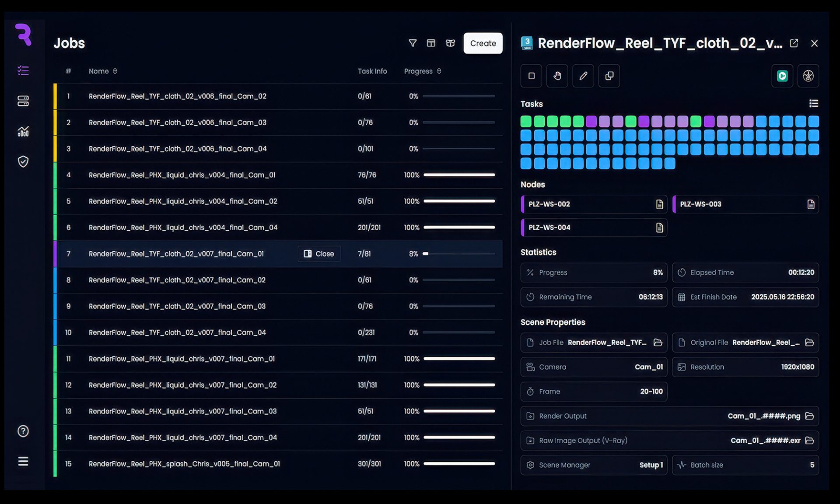Sort jobs by Progress column arrows
The image size is (840, 504).
click(x=439, y=71)
